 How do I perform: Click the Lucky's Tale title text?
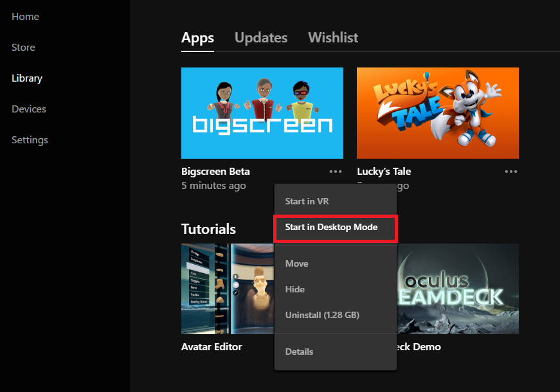(x=384, y=172)
